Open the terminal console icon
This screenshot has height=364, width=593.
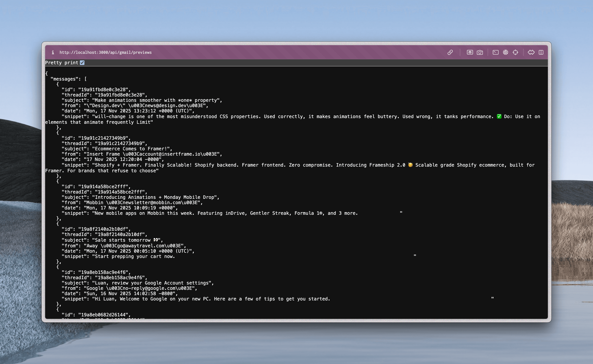point(495,52)
